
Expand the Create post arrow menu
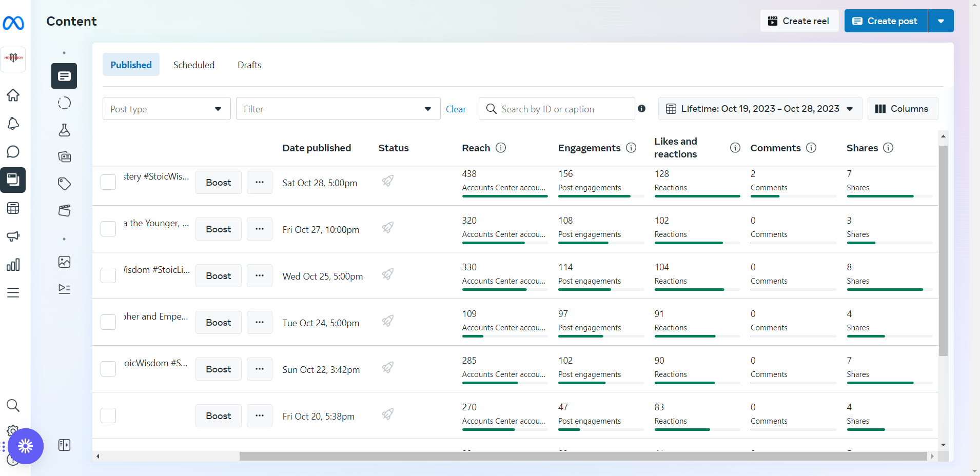[x=941, y=21]
